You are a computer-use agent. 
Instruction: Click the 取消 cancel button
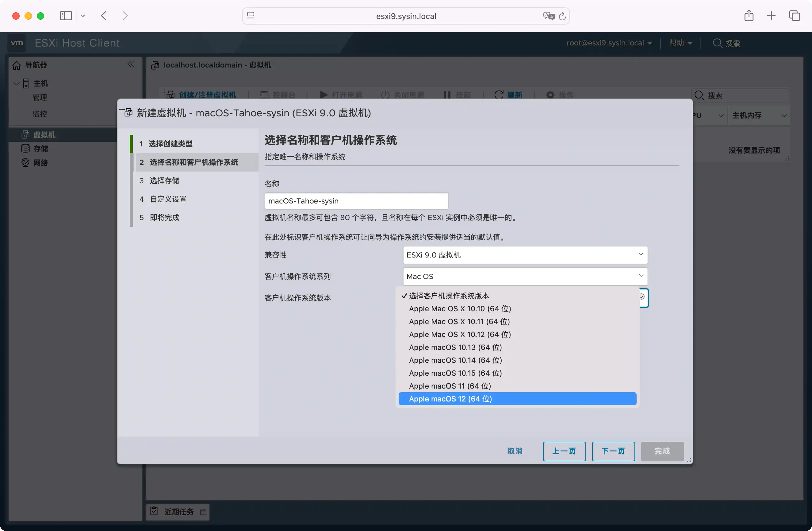coord(515,451)
